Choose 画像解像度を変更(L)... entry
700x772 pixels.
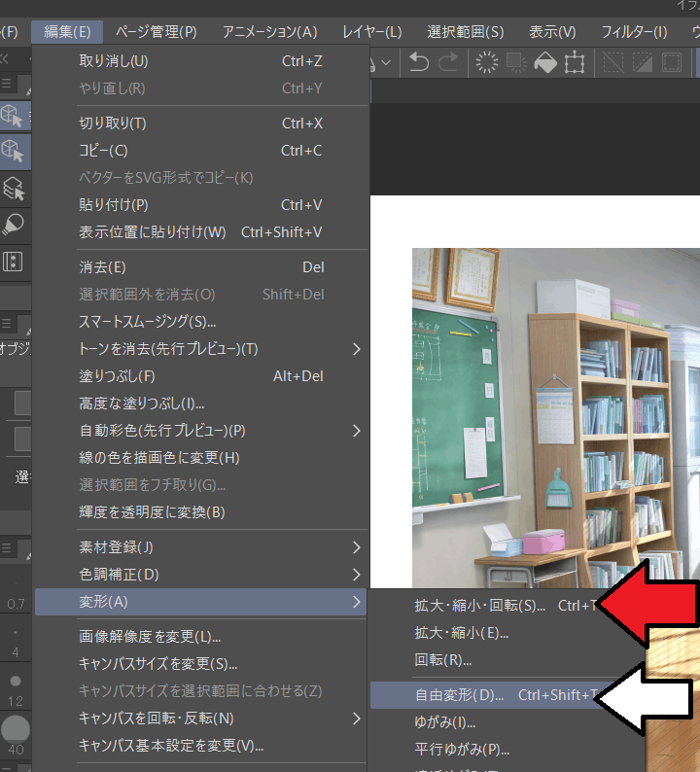[x=201, y=637]
